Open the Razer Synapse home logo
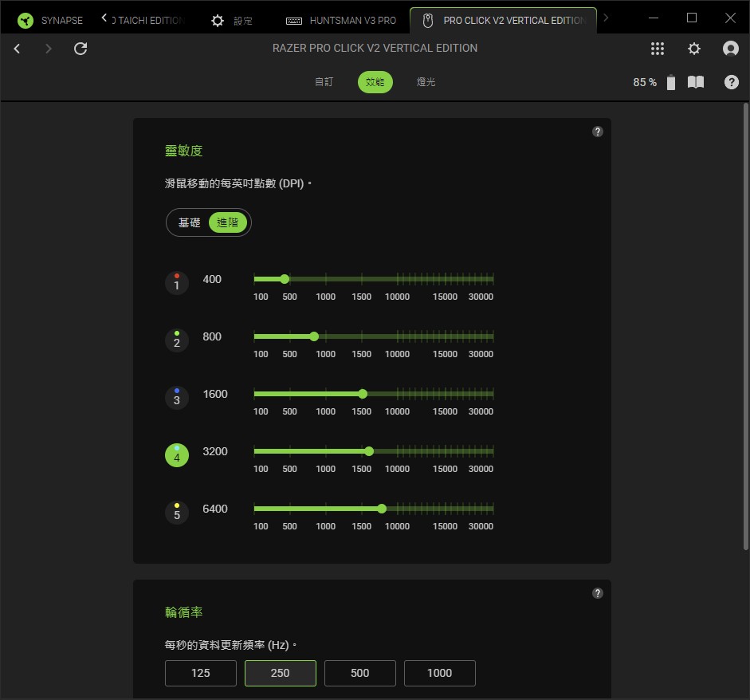 tap(25, 21)
